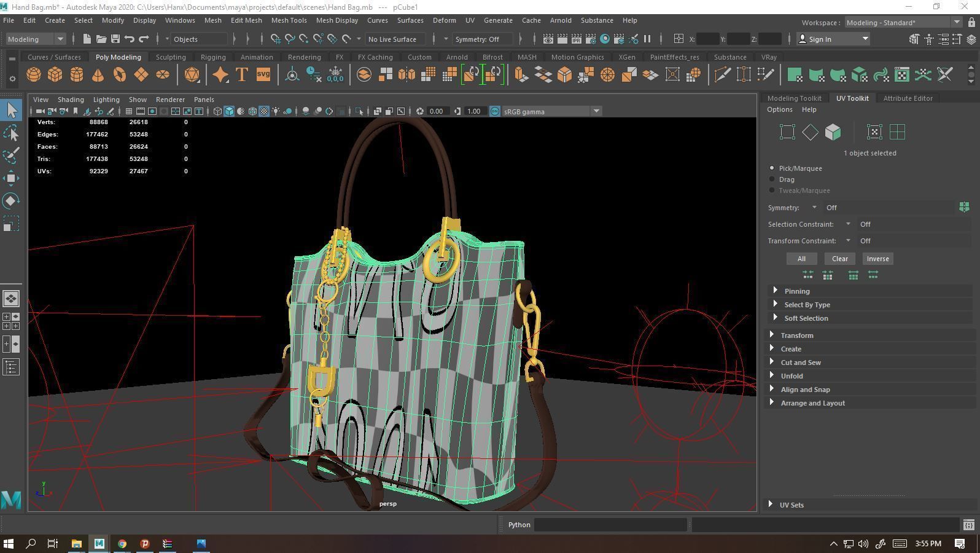This screenshot has height=553, width=980.
Task: Toggle four-pane layout in quick layouts
Action: 11,321
